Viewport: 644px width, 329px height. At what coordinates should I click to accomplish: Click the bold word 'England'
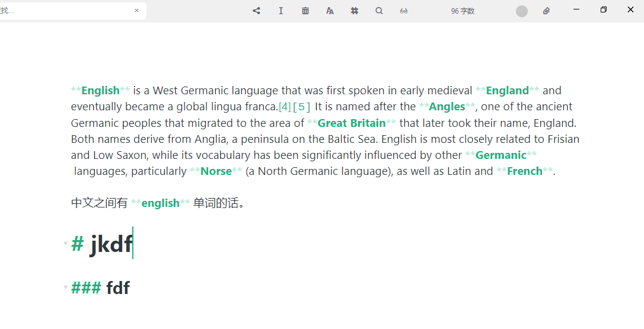pos(507,90)
